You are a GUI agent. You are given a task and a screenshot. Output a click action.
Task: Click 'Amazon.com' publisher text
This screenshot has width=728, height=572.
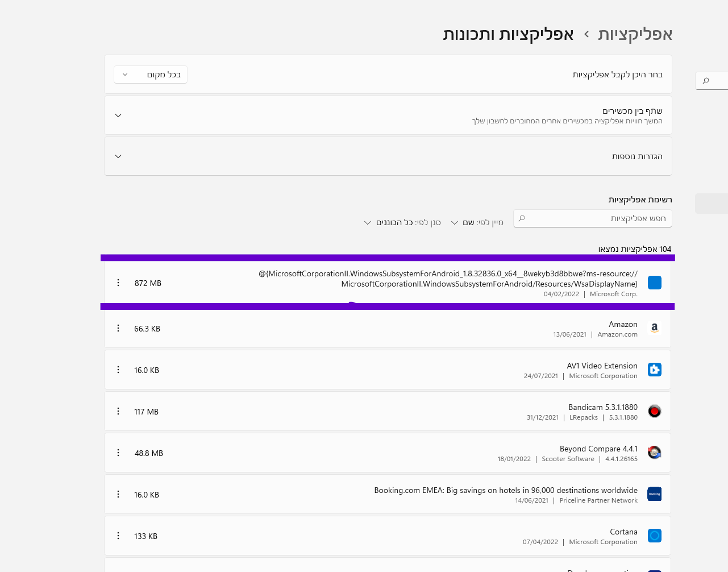(617, 334)
